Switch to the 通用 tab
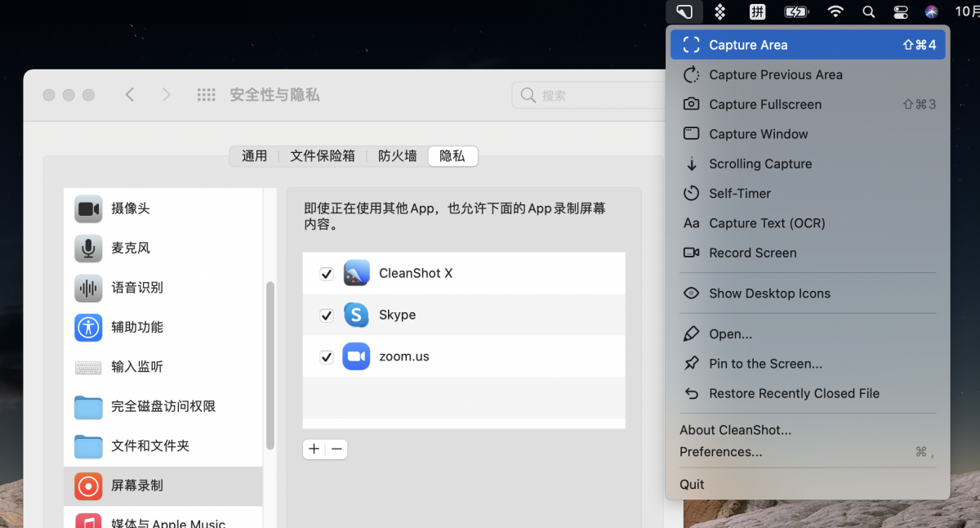The width and height of the screenshot is (980, 528). (254, 156)
